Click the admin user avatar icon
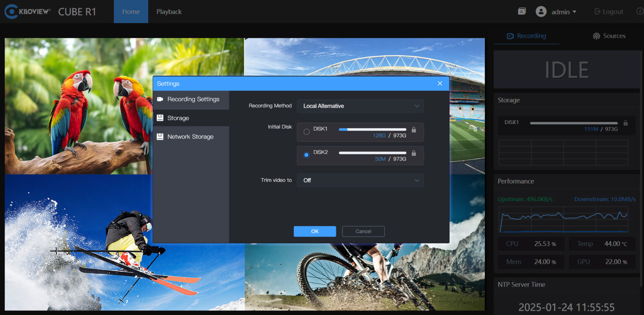 pyautogui.click(x=541, y=11)
